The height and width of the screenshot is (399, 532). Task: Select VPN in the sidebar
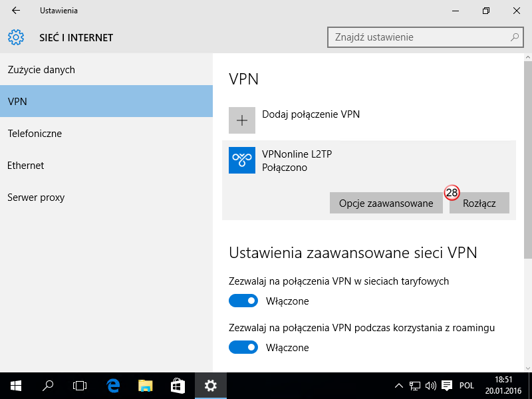(x=106, y=101)
